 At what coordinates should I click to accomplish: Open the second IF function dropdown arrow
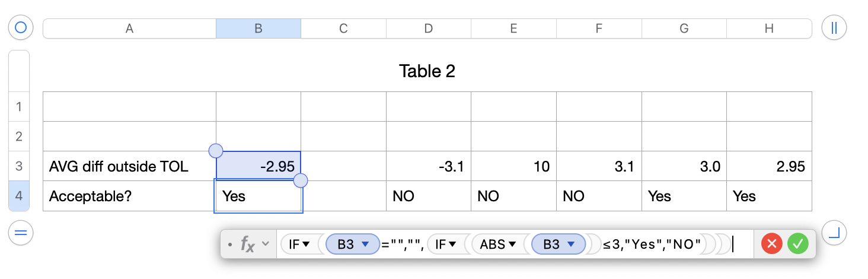(452, 244)
